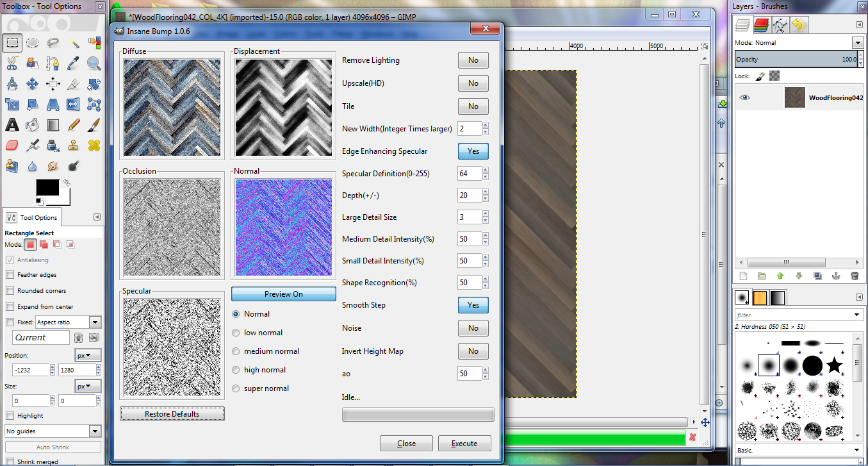Select the Text tool
This screenshot has height=466, width=868.
pyautogui.click(x=11, y=125)
